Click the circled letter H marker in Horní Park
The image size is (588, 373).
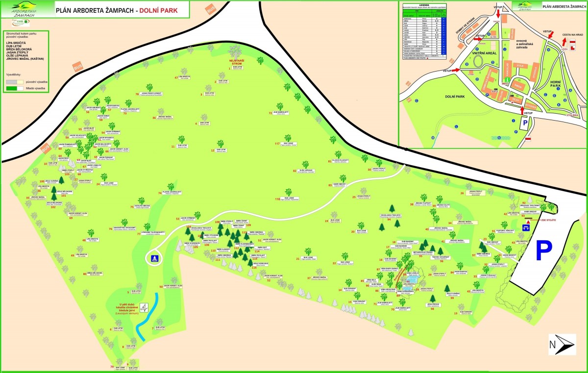pyautogui.click(x=549, y=50)
